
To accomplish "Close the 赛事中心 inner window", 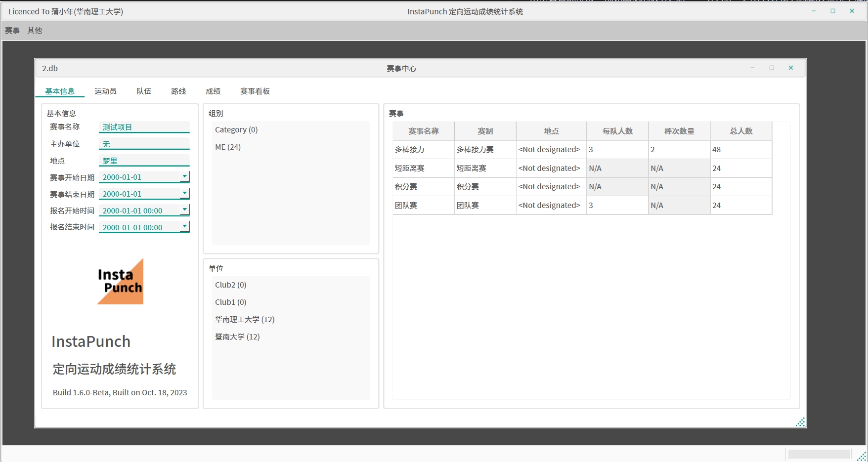I will click(791, 68).
